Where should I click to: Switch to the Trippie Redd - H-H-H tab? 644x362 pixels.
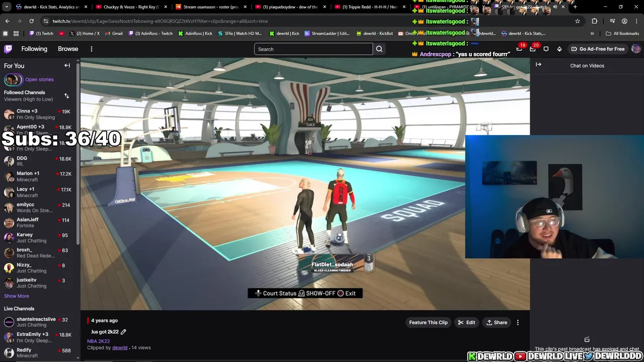pyautogui.click(x=370, y=7)
